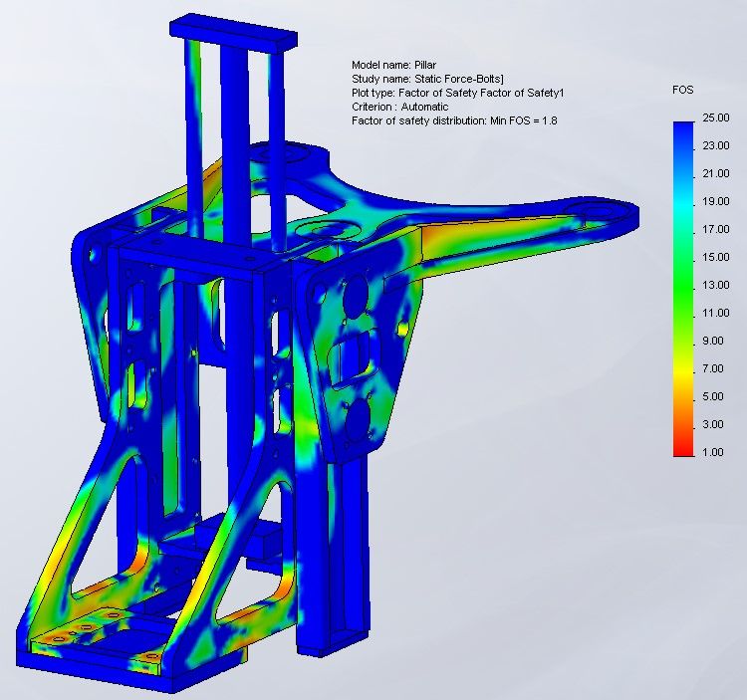
Task: Click the 19.00 legend value label
Action: tap(716, 202)
